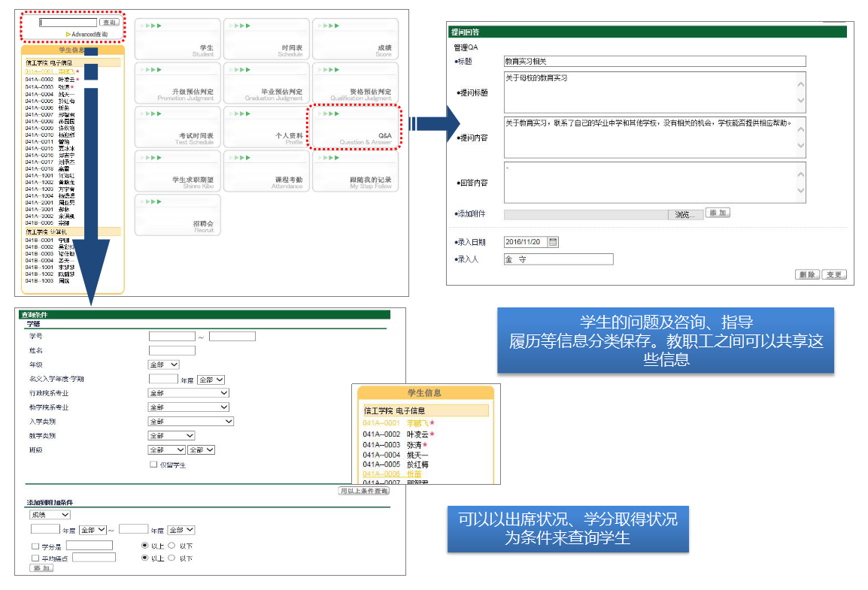Open the Q&A Question & Answer tile
Viewport: 868px width, 590px height.
pyautogui.click(x=354, y=127)
